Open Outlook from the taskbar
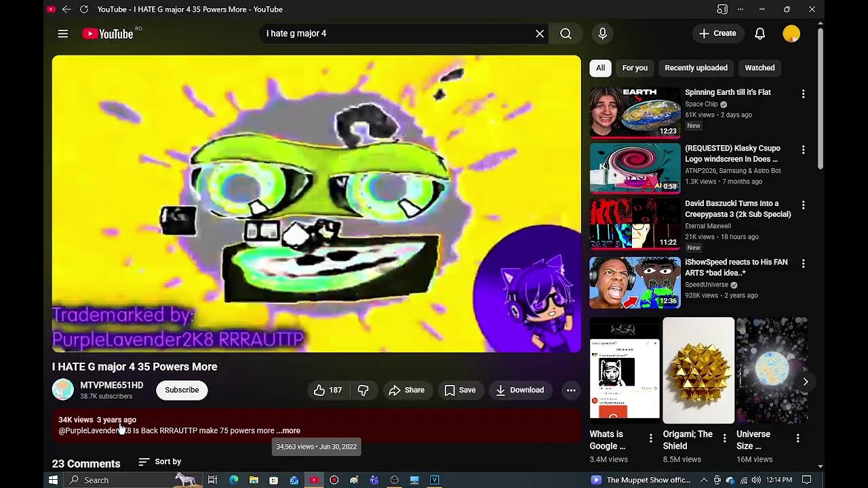868x488 pixels. point(294,480)
